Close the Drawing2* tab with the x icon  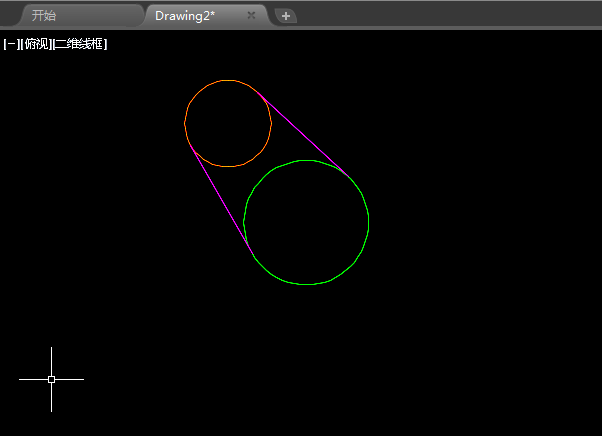pyautogui.click(x=251, y=15)
